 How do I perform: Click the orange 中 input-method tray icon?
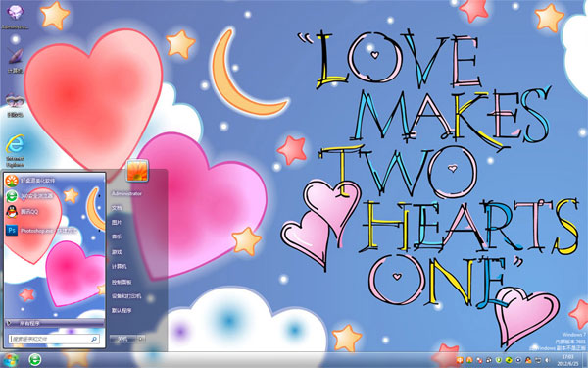click(460, 360)
